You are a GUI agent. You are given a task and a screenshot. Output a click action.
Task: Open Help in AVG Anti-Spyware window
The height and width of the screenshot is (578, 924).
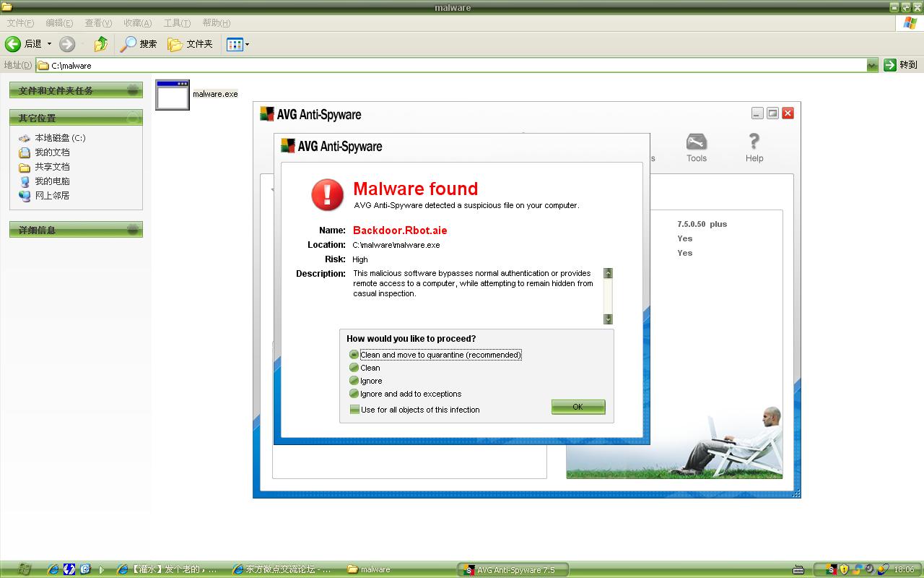(754, 147)
